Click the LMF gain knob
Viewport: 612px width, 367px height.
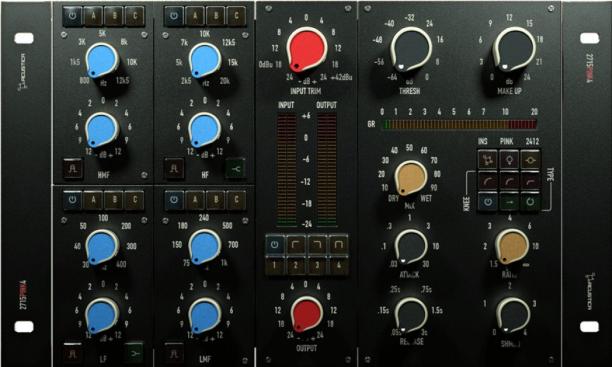[x=205, y=315]
